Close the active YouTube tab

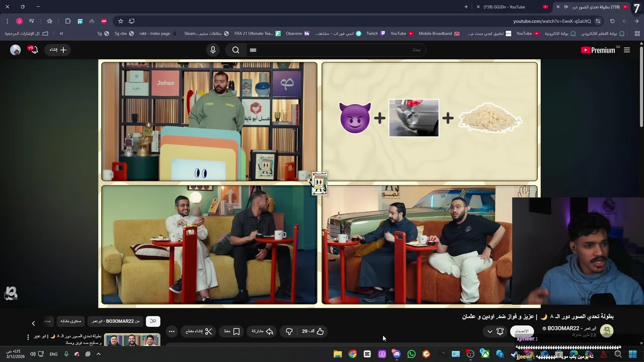[557, 7]
